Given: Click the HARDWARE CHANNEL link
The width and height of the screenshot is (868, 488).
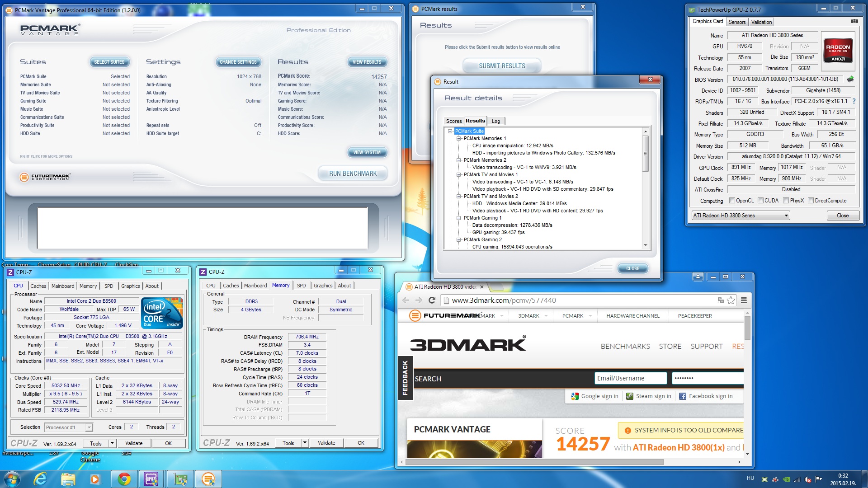Looking at the screenshot, I should 632,316.
